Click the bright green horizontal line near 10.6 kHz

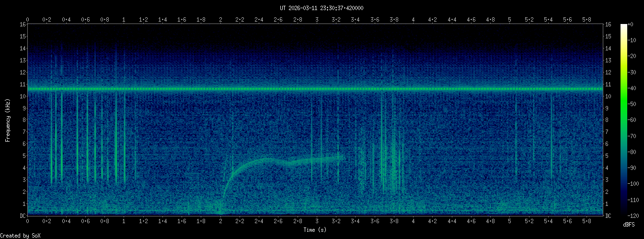315,89
